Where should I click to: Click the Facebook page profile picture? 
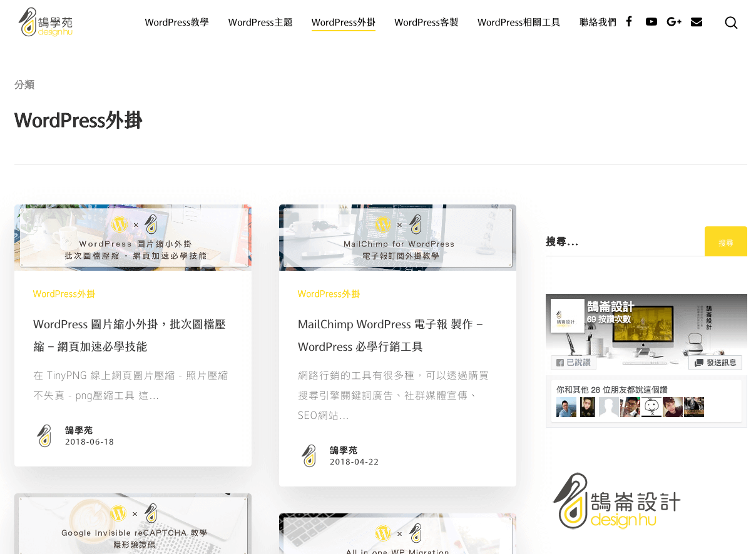[x=568, y=315]
